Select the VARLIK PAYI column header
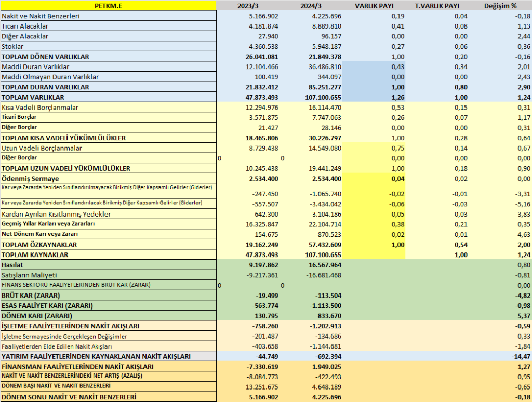 [x=374, y=6]
